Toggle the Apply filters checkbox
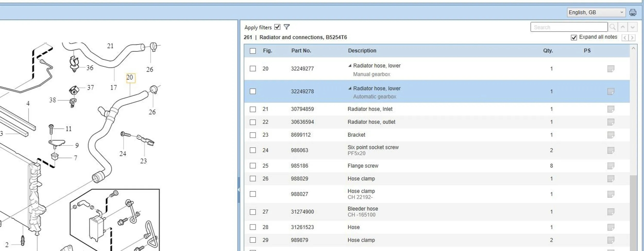The width and height of the screenshot is (644, 251). click(277, 27)
